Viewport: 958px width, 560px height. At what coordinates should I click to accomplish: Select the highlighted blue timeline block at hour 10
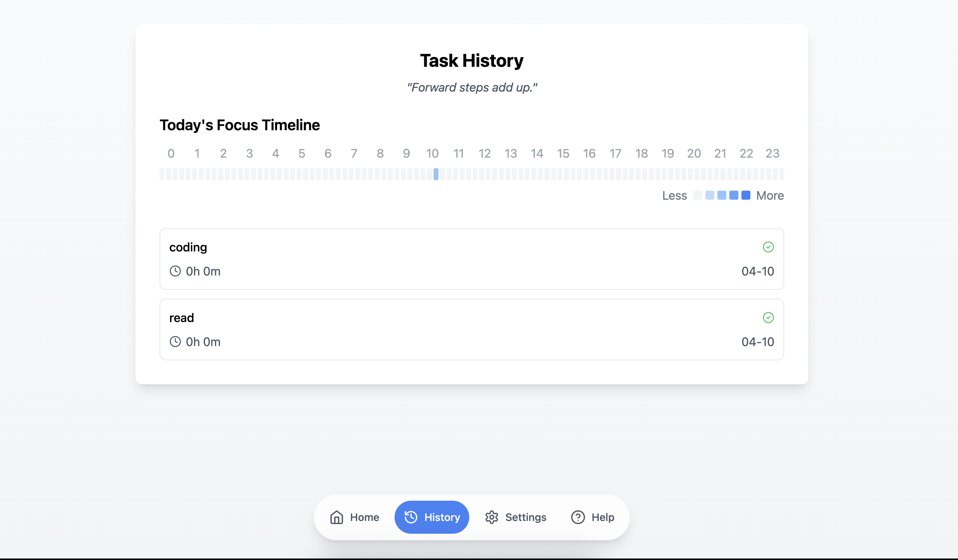(x=436, y=174)
